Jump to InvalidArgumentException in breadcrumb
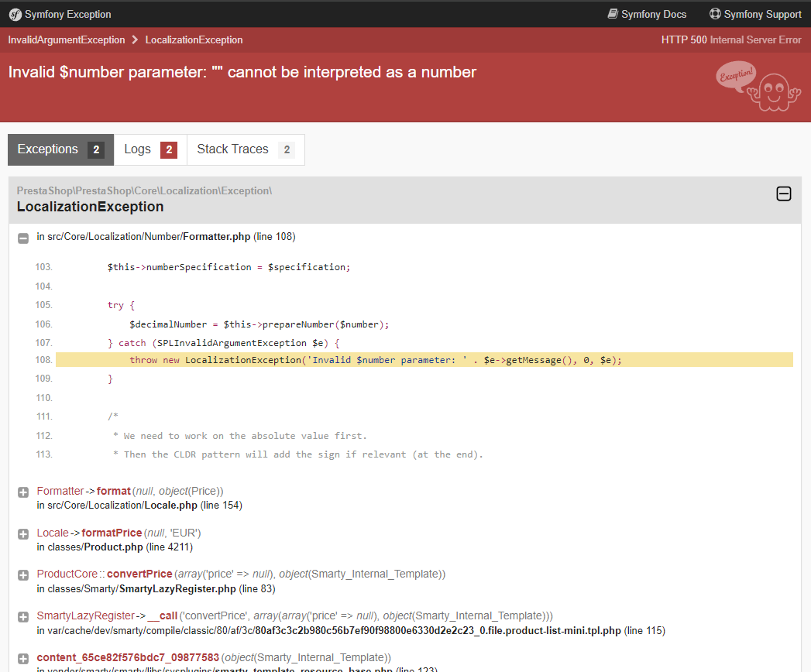The image size is (811, 672). tap(66, 39)
